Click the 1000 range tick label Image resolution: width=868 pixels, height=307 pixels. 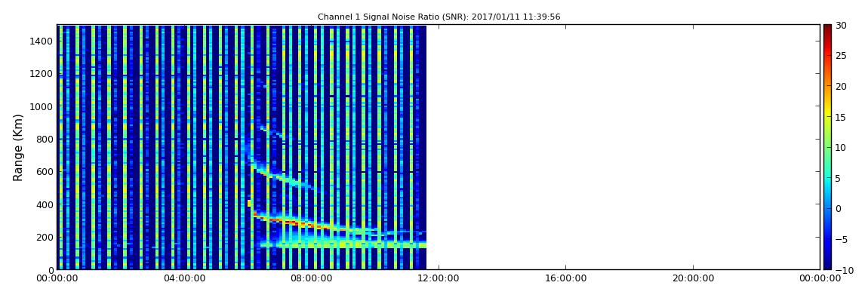[42, 106]
